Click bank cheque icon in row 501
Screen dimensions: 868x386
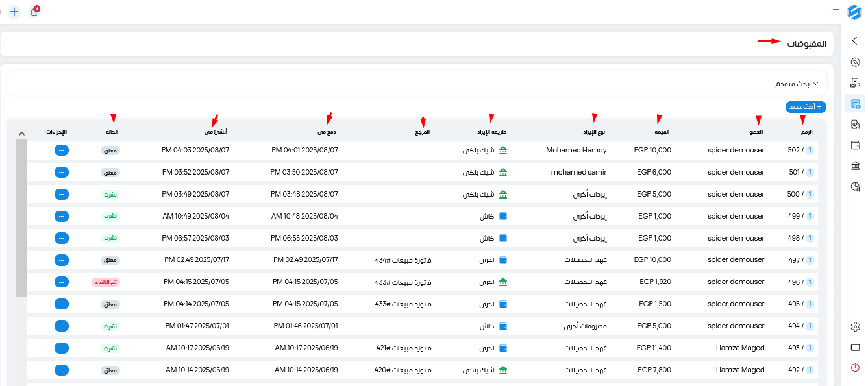[x=502, y=172]
